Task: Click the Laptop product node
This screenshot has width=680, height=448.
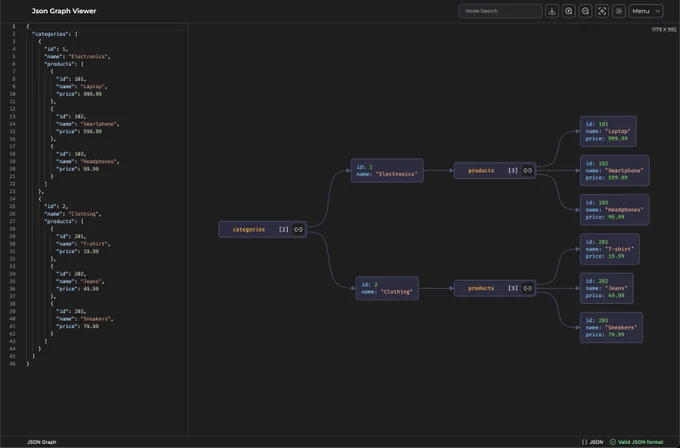Action: click(x=608, y=131)
